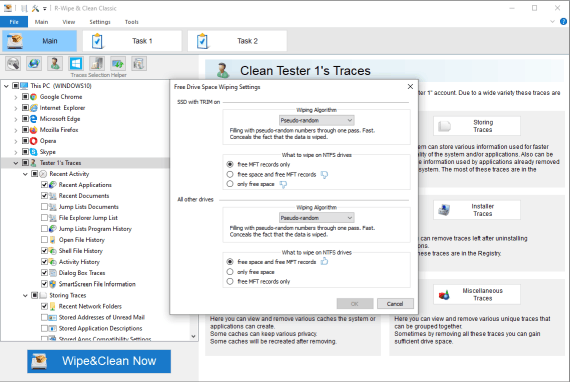570x382 pixels.
Task: Uncheck Recent Applications checkbox
Action: [x=44, y=185]
